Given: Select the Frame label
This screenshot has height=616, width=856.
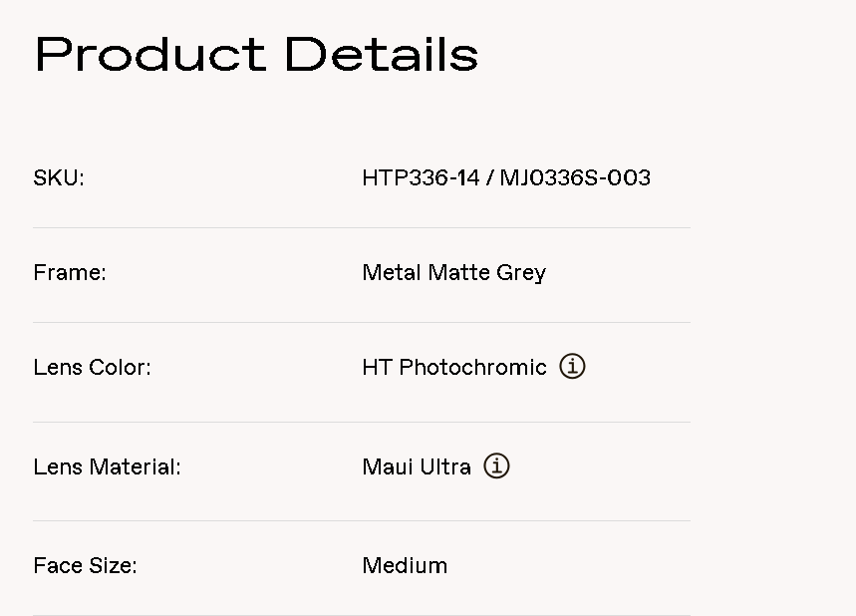Looking at the screenshot, I should click(x=70, y=273).
